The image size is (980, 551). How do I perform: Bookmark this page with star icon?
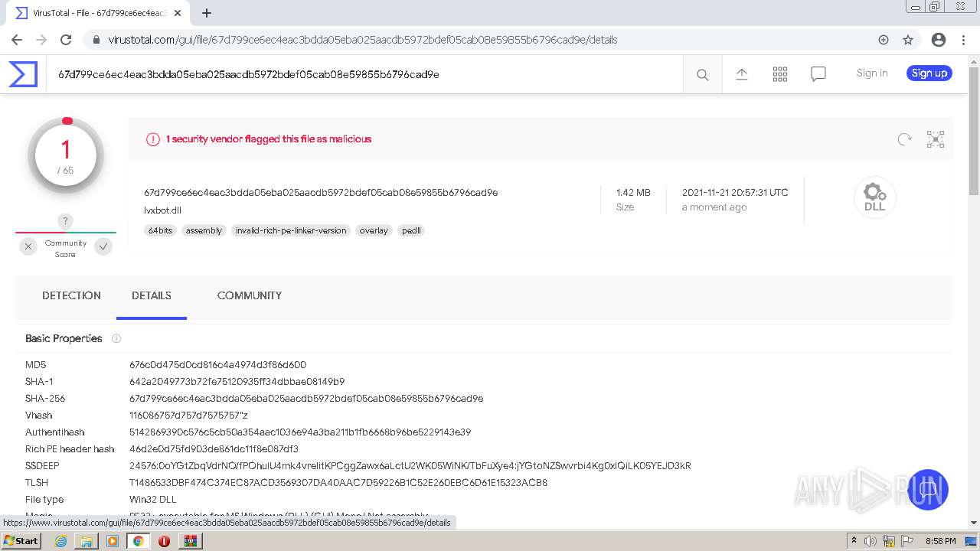point(908,40)
